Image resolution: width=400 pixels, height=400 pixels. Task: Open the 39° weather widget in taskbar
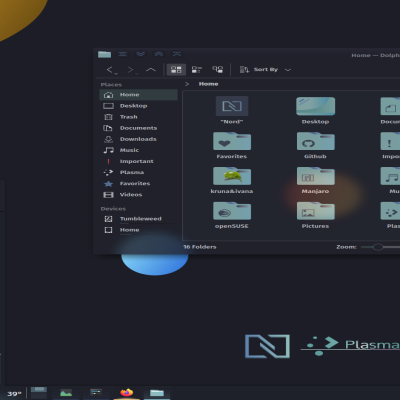click(x=14, y=394)
